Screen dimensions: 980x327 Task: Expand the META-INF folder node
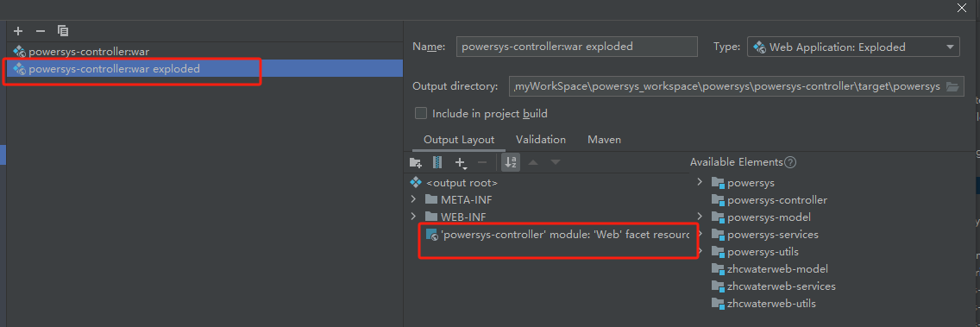tap(413, 199)
